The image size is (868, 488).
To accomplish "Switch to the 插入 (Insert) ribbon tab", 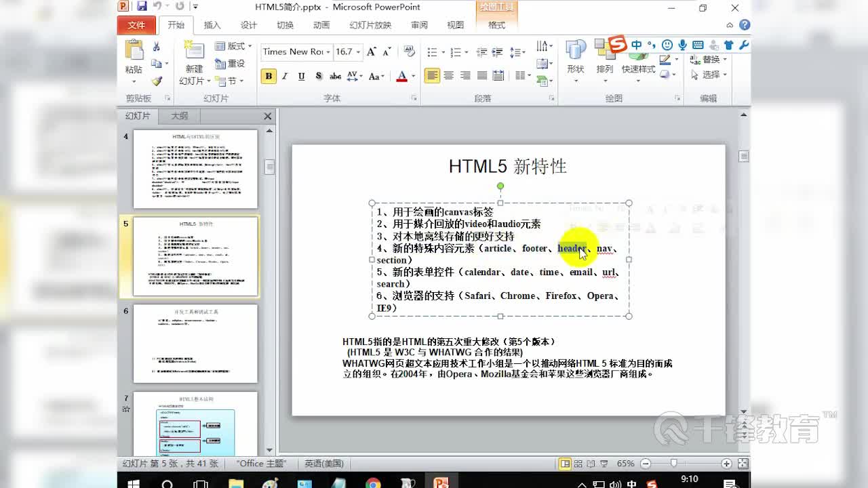I will pos(212,24).
